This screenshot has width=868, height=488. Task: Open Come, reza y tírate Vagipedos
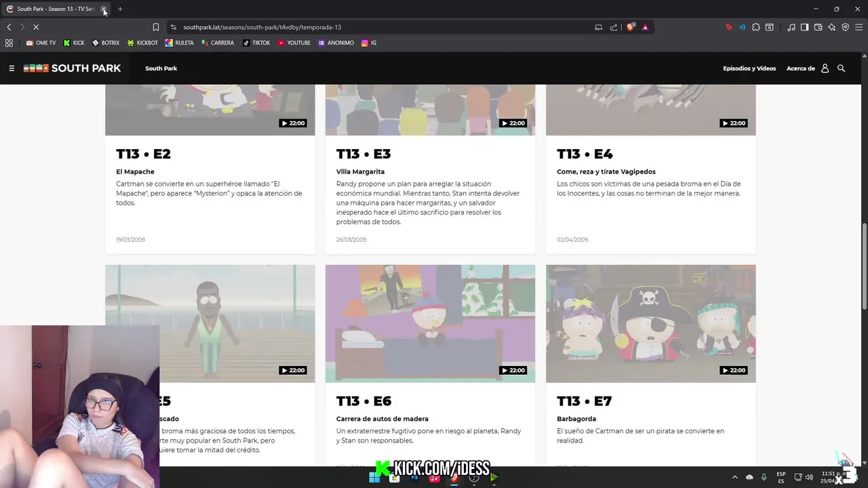click(x=606, y=171)
